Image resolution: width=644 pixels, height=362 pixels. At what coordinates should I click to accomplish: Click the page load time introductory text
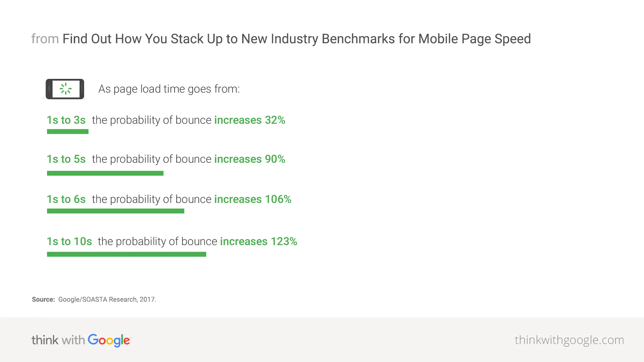[x=168, y=89]
